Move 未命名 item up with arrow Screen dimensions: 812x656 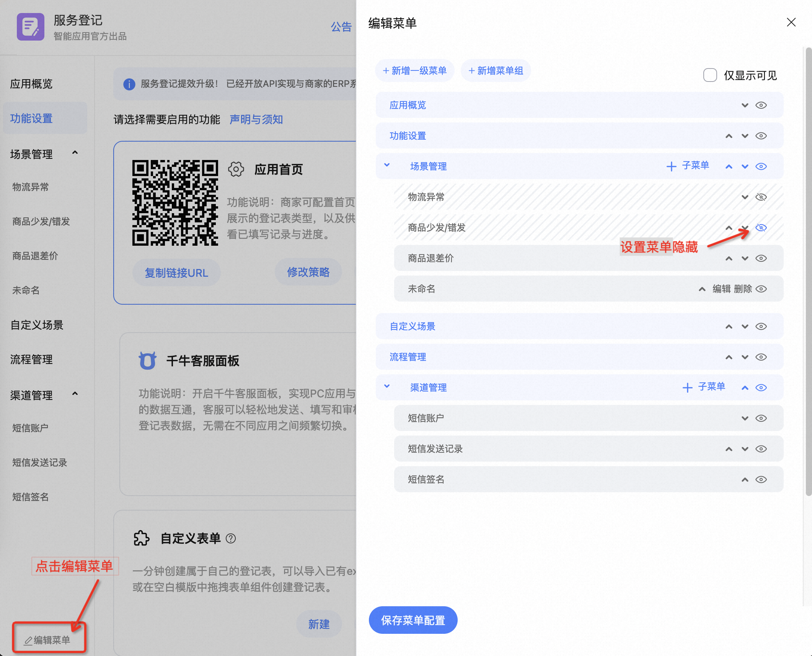[702, 289]
